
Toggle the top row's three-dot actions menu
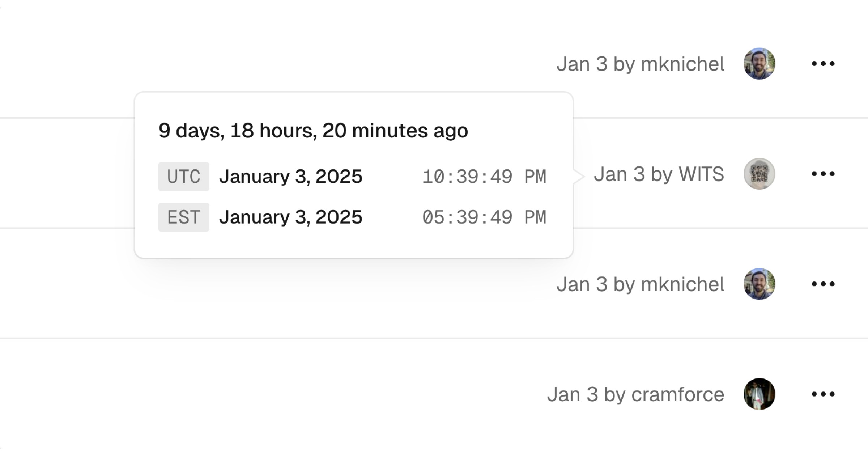click(824, 63)
